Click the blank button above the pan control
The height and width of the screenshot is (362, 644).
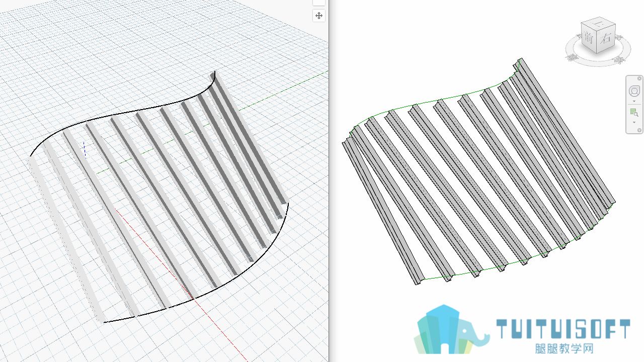[319, 2]
